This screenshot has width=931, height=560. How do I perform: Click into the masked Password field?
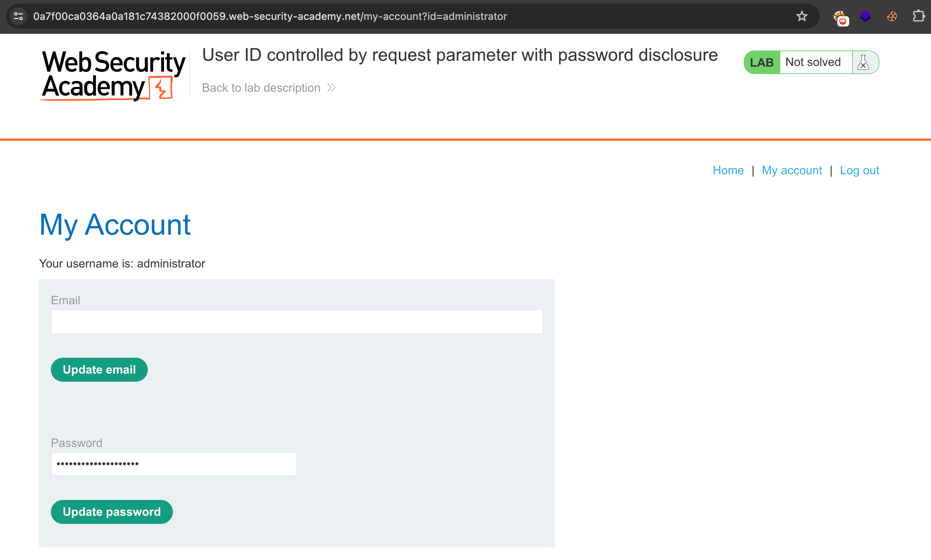click(x=174, y=464)
